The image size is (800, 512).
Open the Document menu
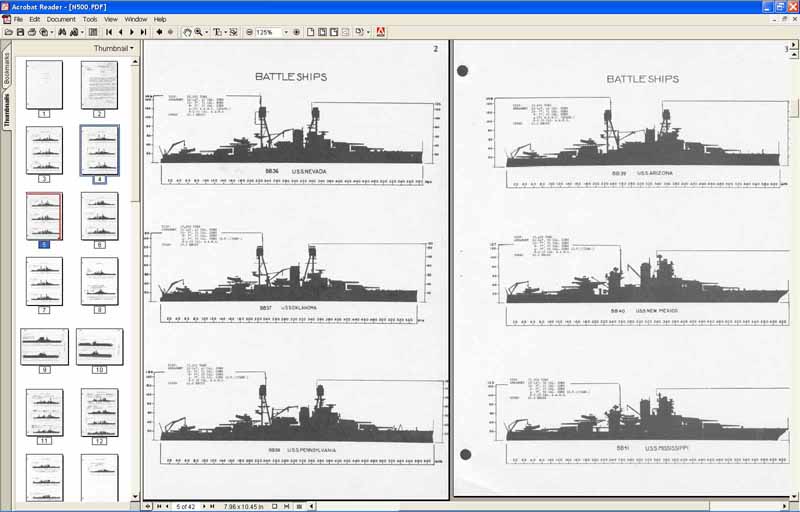coord(61,19)
